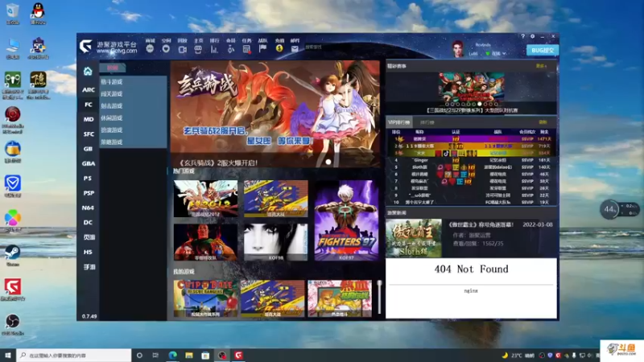Open the settings gear in title bar
The image size is (644, 362).
532,36
